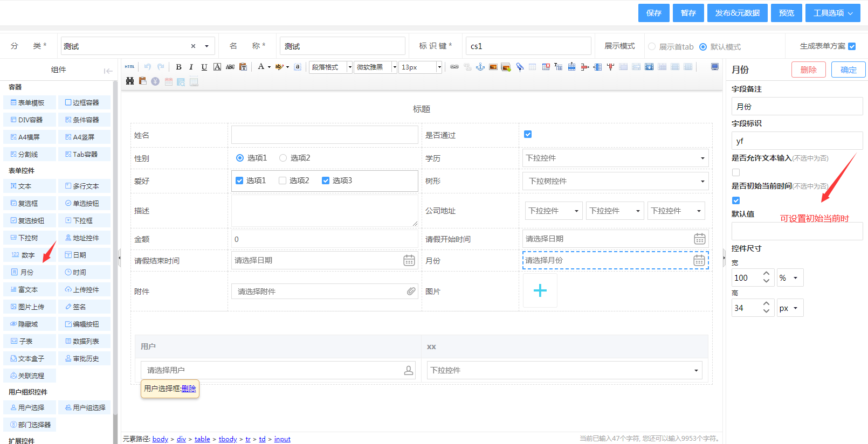Open width unit % dropdown

(x=790, y=277)
